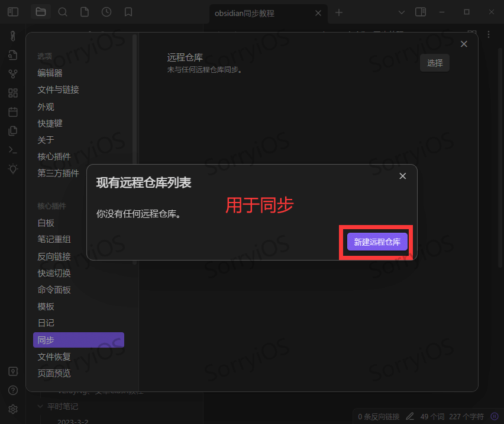Open the dropdown chevron beside the tab bar
504x424 pixels.
[402, 12]
